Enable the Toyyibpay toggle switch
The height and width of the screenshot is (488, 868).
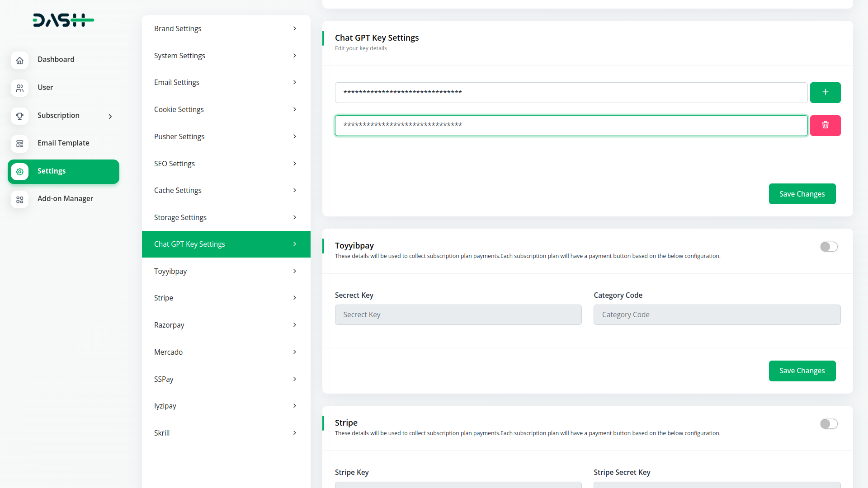(829, 247)
